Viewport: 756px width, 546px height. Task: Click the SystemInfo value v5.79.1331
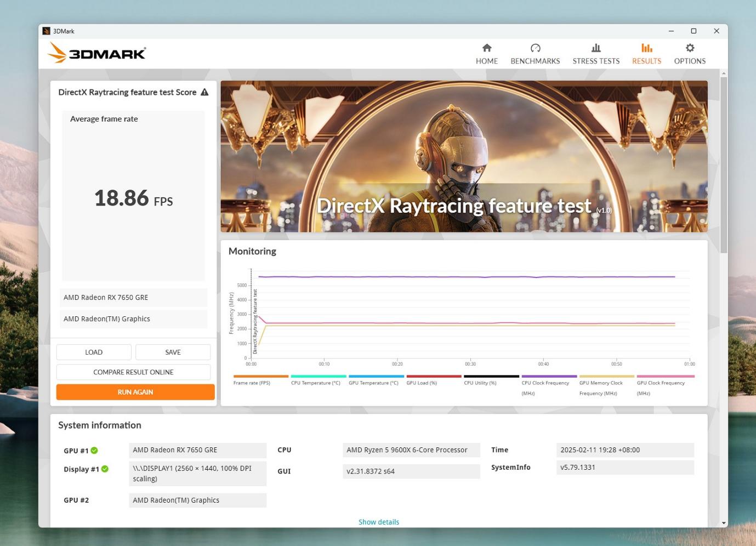tap(625, 468)
